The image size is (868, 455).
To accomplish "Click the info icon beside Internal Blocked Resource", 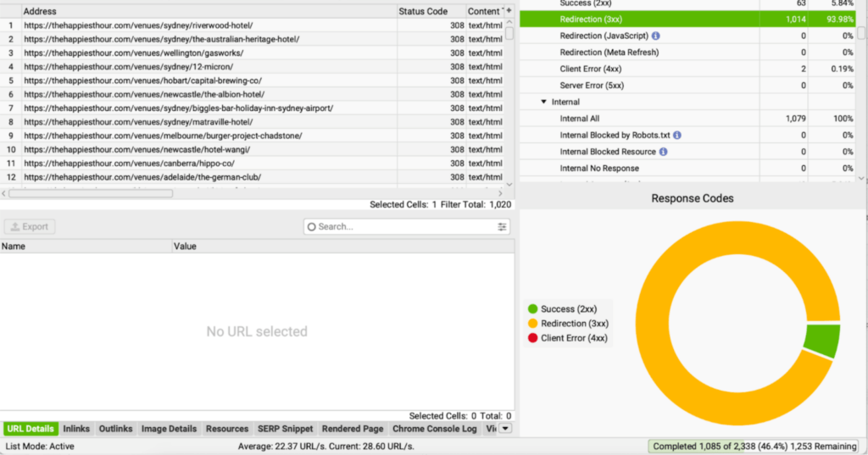I will click(x=663, y=152).
